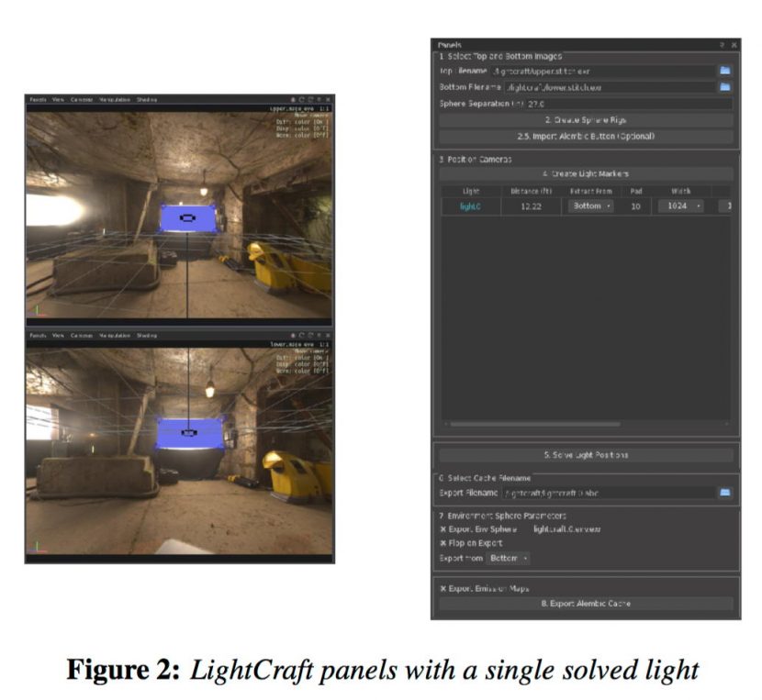Open the folder browser for Bottom Filename
The height and width of the screenshot is (700, 762).
click(724, 87)
